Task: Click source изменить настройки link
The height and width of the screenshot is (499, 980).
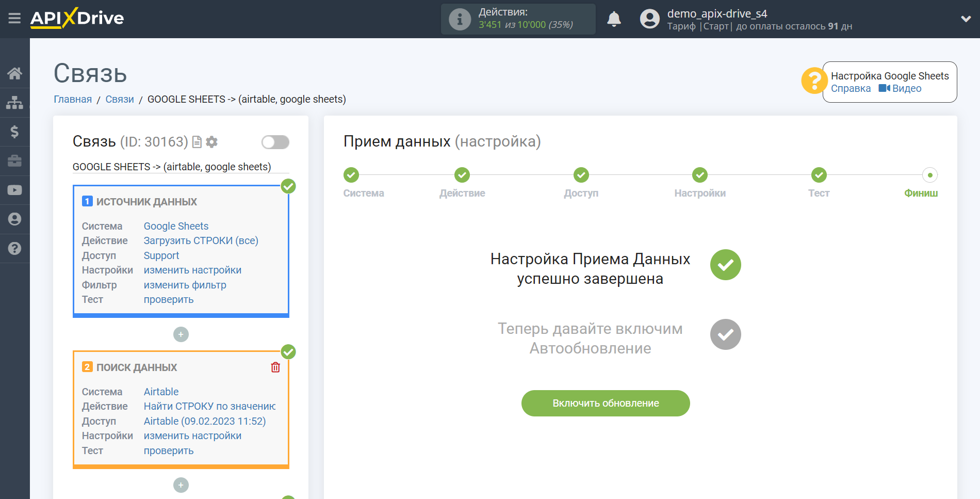Action: [192, 270]
